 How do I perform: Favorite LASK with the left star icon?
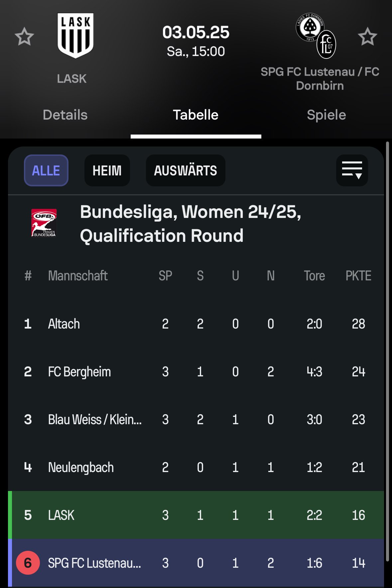coord(24,37)
